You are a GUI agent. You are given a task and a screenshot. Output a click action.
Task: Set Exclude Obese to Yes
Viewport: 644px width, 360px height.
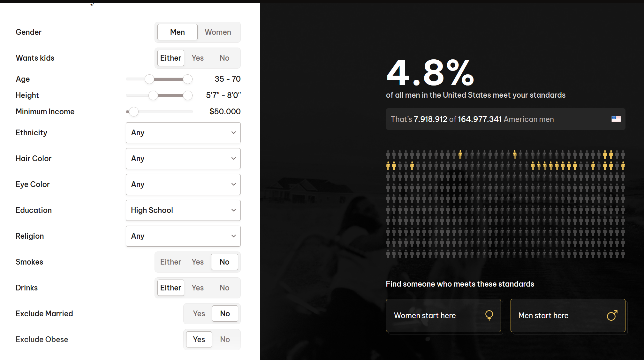coord(199,340)
